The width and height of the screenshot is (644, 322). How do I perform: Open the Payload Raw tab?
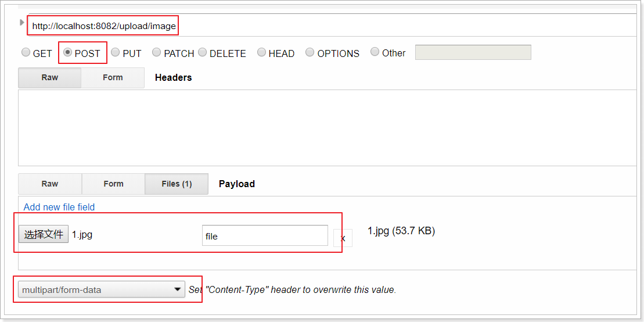pyautogui.click(x=50, y=184)
